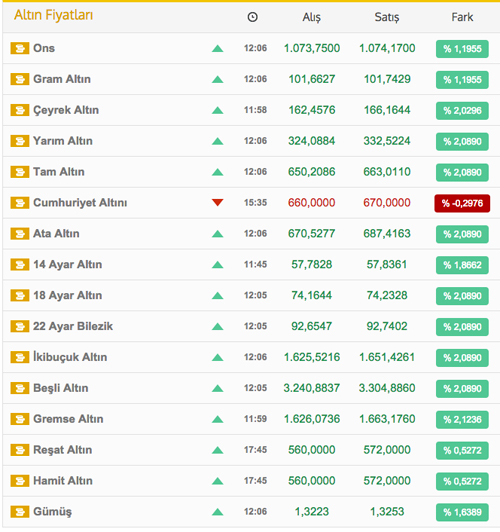
Task: Click the gold icon beside Gümüş
Action: [x=20, y=512]
